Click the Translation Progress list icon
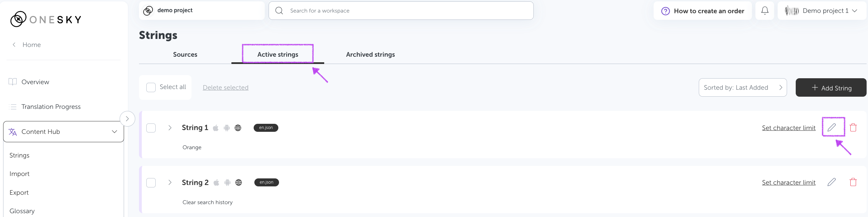 pyautogui.click(x=13, y=107)
